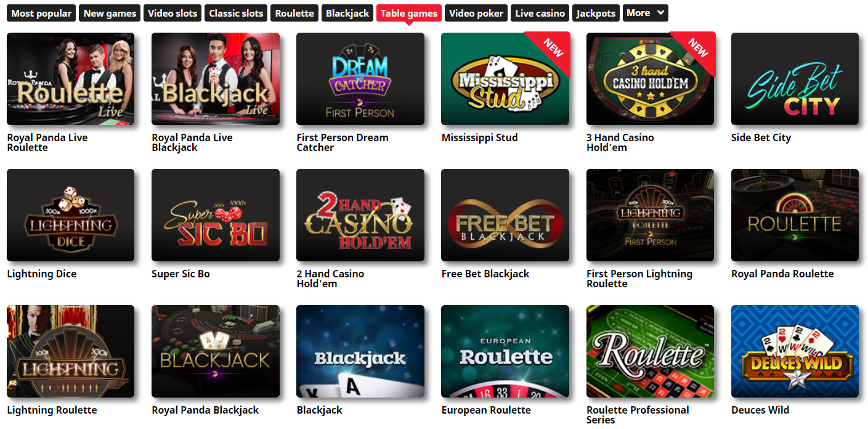Open the Royal Panda Live Blackjack image

(x=216, y=79)
